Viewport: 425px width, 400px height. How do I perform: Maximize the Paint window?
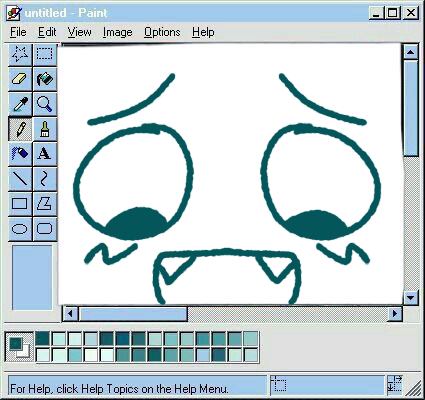pyautogui.click(x=393, y=13)
